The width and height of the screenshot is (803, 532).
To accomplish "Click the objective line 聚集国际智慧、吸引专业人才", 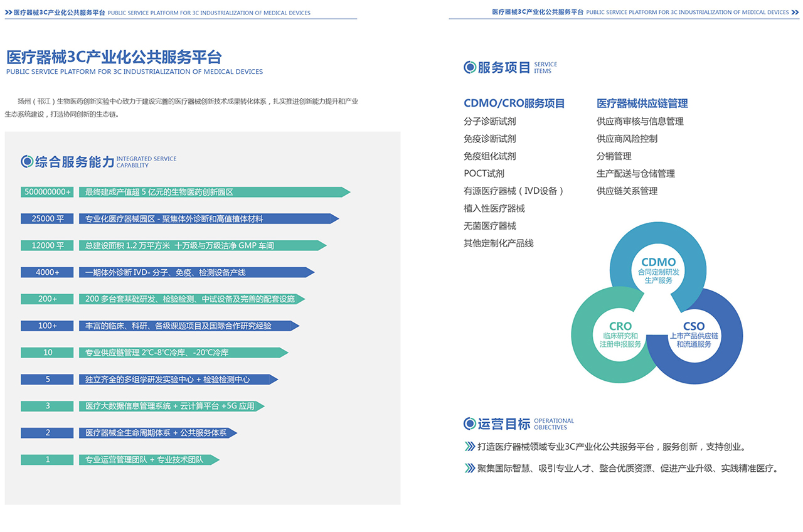I will pos(628,468).
